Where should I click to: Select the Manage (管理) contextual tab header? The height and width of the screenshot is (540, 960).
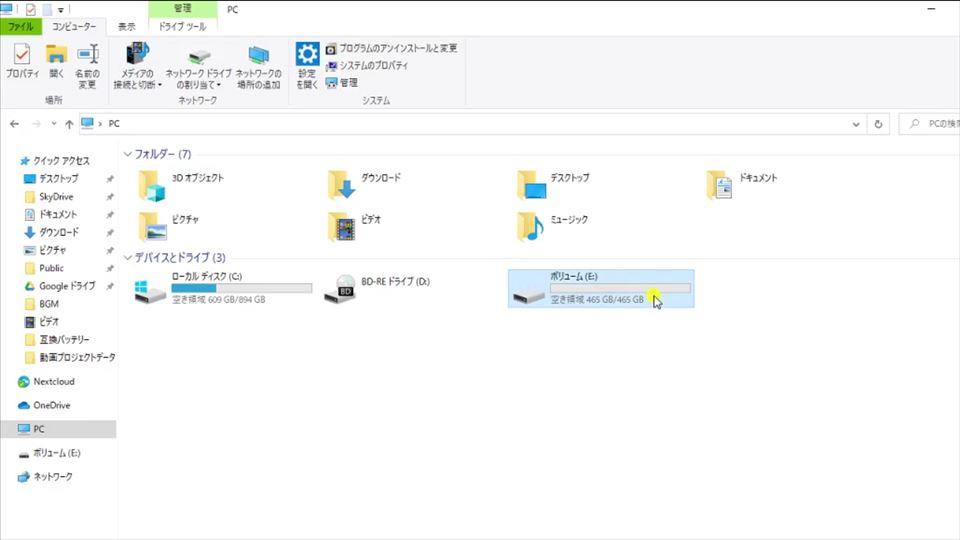[x=182, y=9]
